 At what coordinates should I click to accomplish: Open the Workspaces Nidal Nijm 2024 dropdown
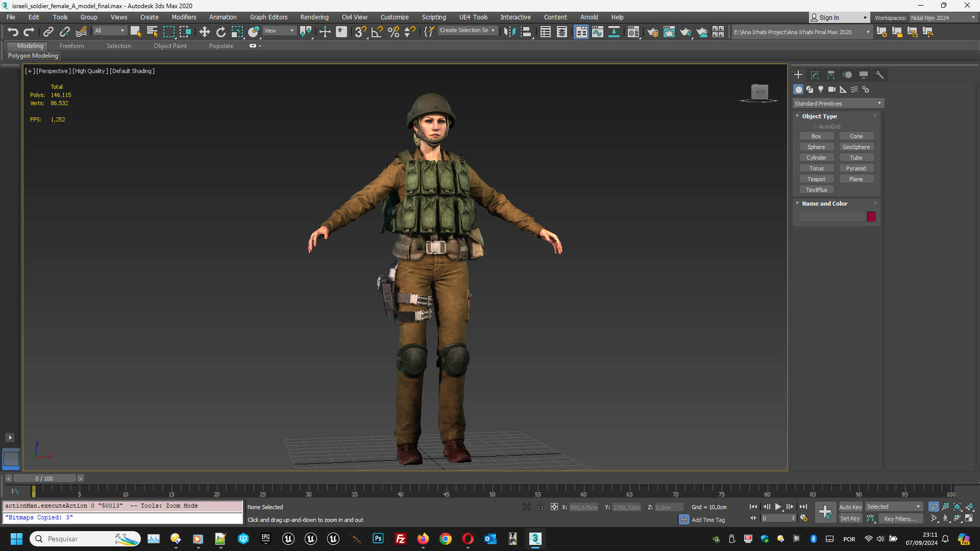click(942, 17)
